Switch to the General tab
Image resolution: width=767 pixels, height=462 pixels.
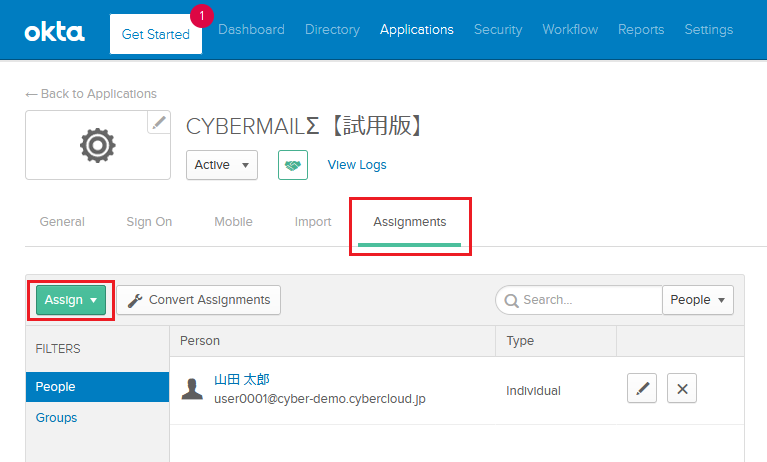tap(62, 222)
